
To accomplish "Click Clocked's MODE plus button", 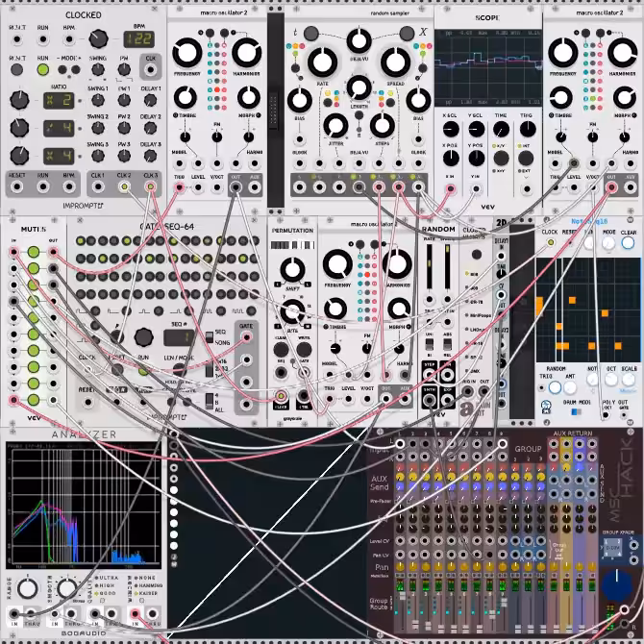I will point(76,69).
